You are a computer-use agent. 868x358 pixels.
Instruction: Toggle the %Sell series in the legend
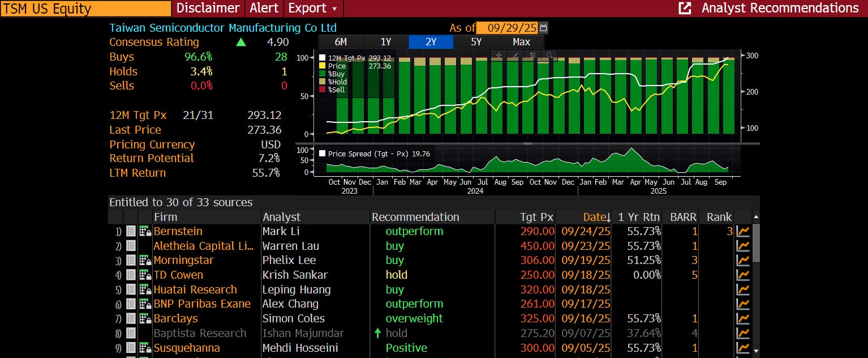pyautogui.click(x=333, y=89)
